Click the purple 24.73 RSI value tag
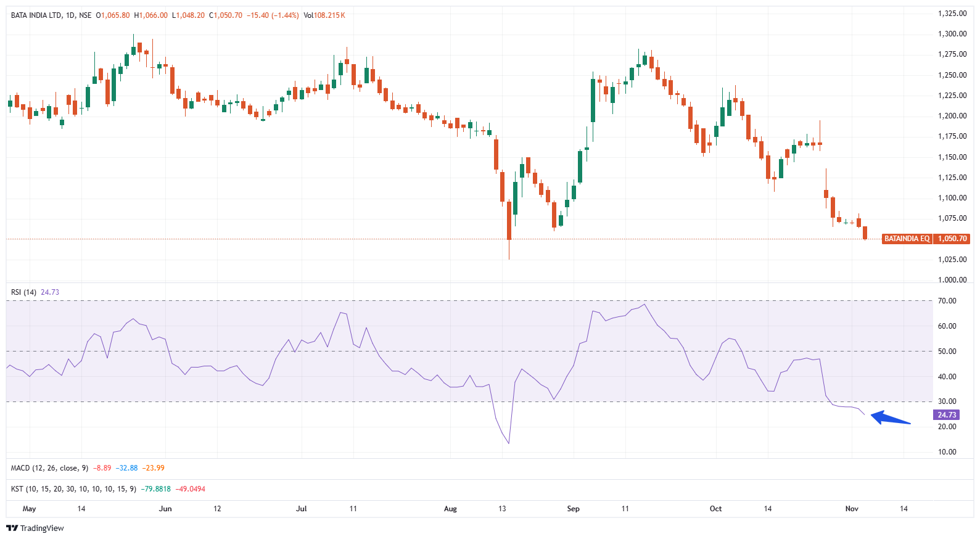 [947, 415]
